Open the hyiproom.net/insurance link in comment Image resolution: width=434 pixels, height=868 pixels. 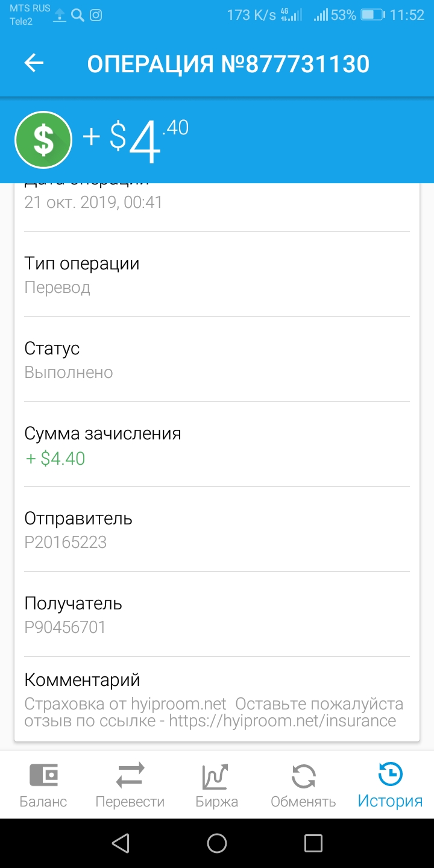[282, 721]
